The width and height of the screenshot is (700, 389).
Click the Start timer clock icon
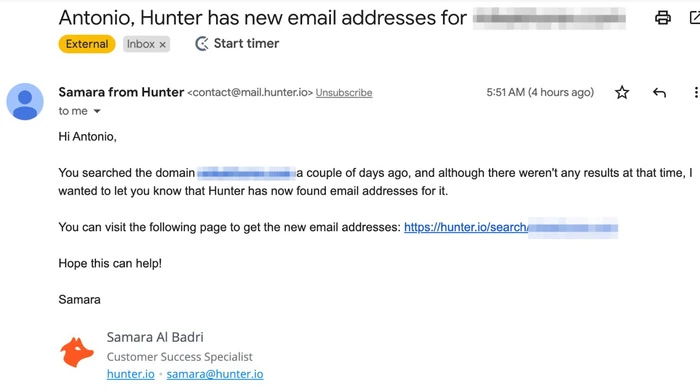(x=202, y=43)
